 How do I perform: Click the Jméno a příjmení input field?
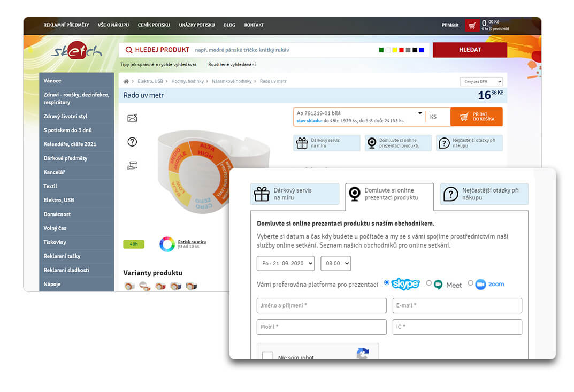pyautogui.click(x=321, y=306)
